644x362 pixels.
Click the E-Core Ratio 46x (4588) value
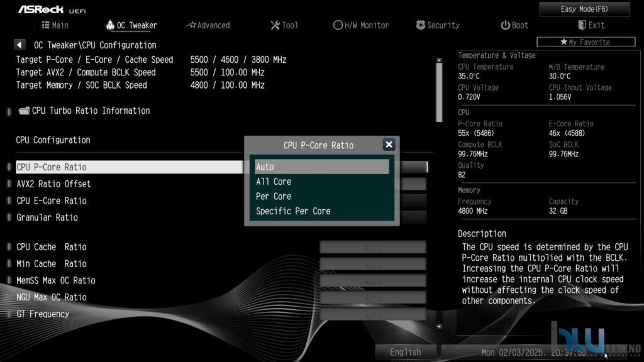coord(567,133)
